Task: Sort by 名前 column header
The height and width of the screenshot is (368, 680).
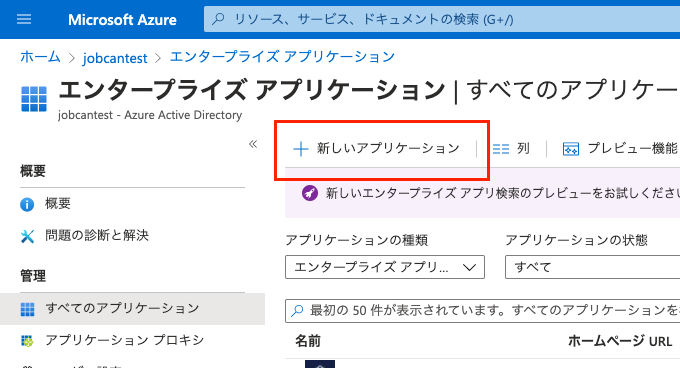Action: [x=308, y=342]
